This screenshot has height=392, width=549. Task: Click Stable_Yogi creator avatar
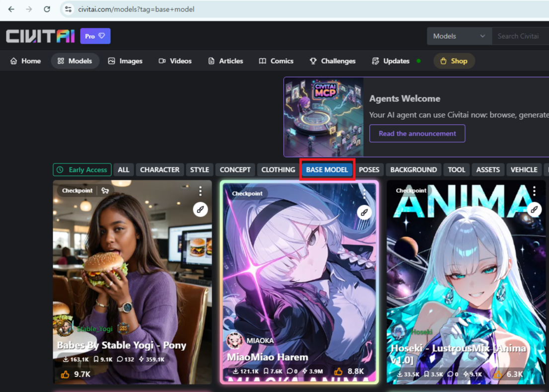coord(64,328)
